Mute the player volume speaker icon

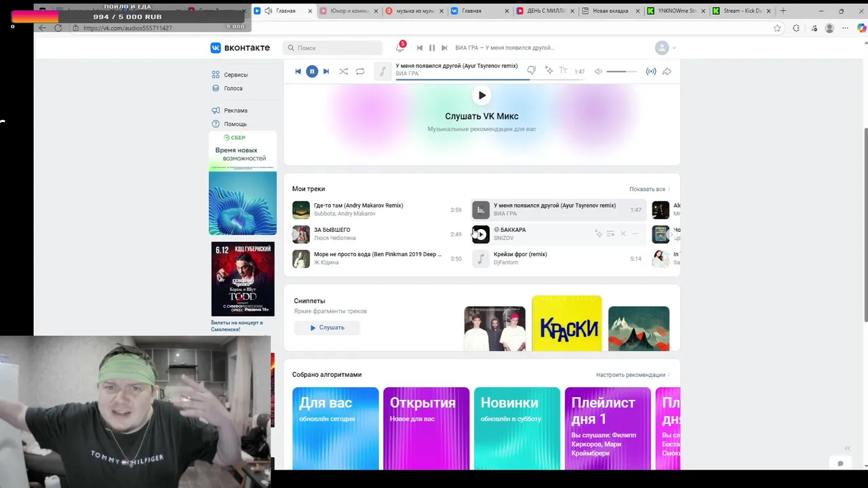point(598,71)
